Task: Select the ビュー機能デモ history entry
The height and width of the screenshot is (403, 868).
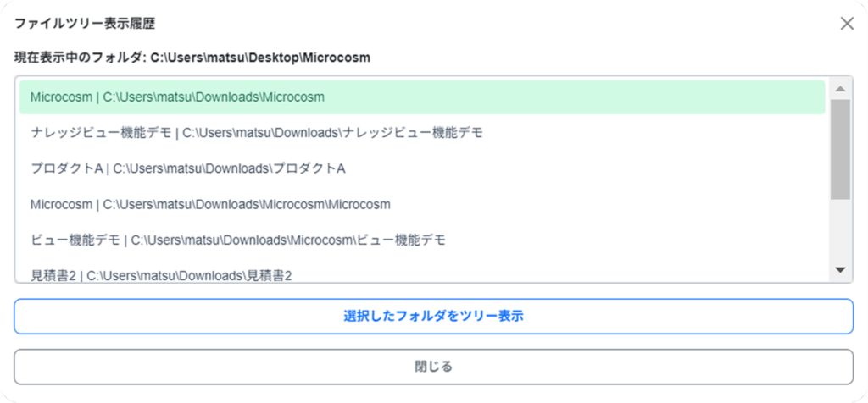Action: click(422, 240)
